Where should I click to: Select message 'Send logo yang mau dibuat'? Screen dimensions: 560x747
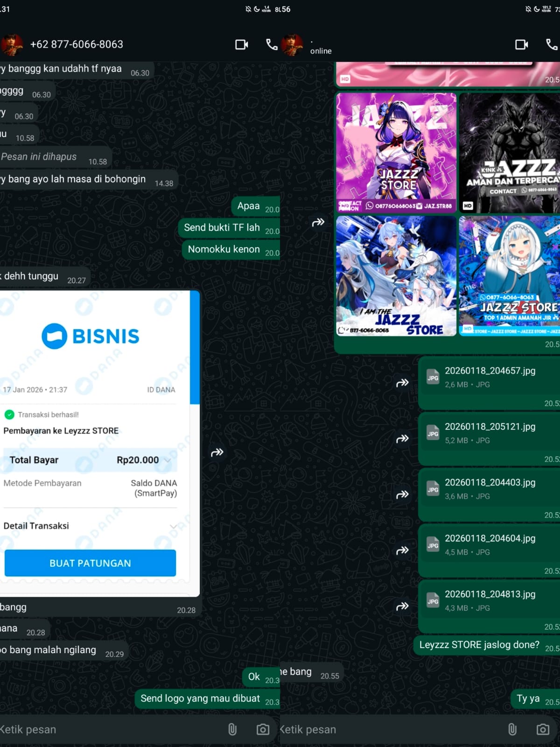[208, 698]
